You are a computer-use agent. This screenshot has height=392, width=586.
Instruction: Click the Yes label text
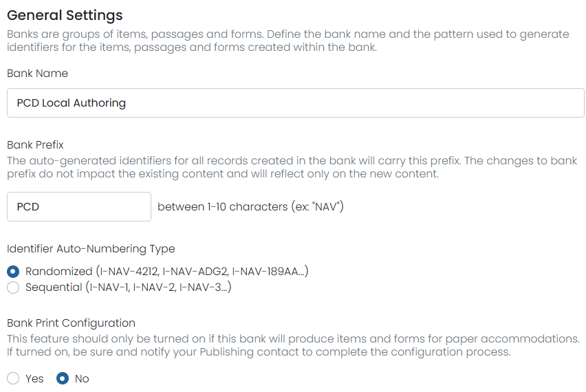coord(34,378)
